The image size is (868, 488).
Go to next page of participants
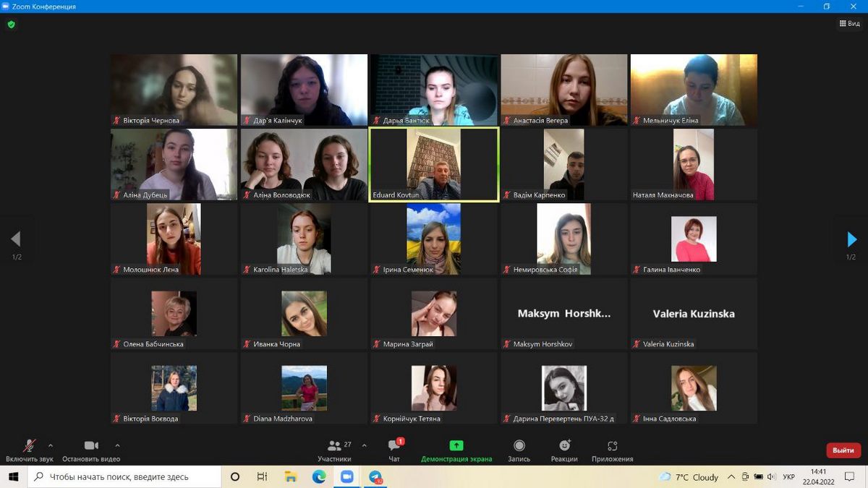[x=851, y=239]
